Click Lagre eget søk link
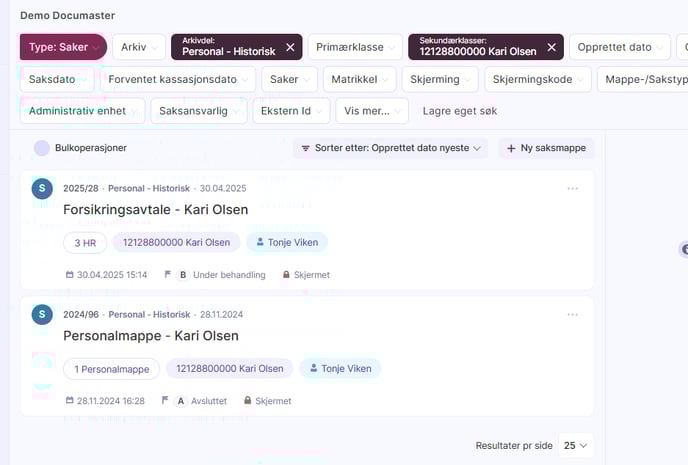 tap(460, 111)
